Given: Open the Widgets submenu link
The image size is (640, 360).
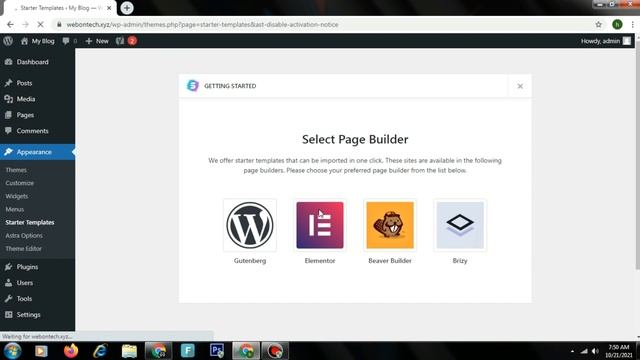Looking at the screenshot, I should (x=17, y=196).
